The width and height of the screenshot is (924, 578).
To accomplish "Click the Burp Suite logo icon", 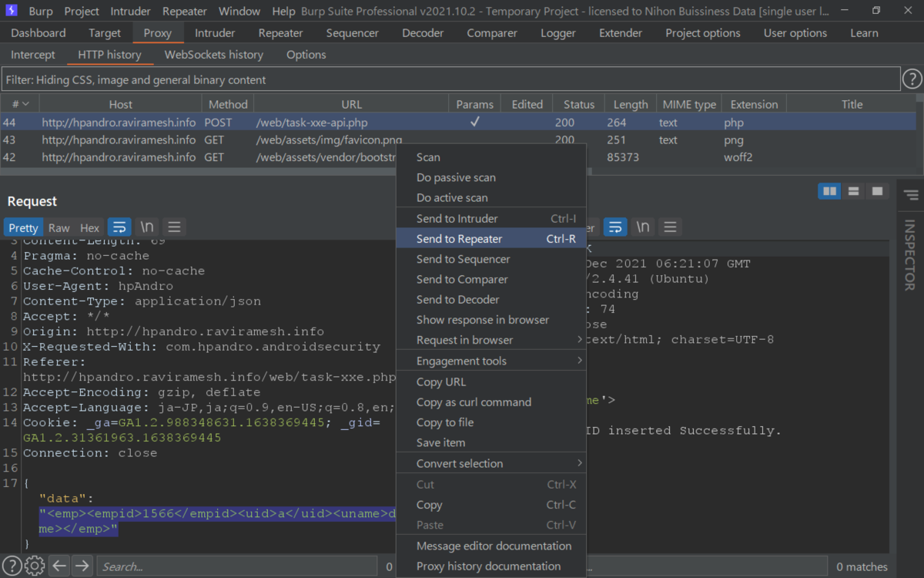I will point(12,11).
